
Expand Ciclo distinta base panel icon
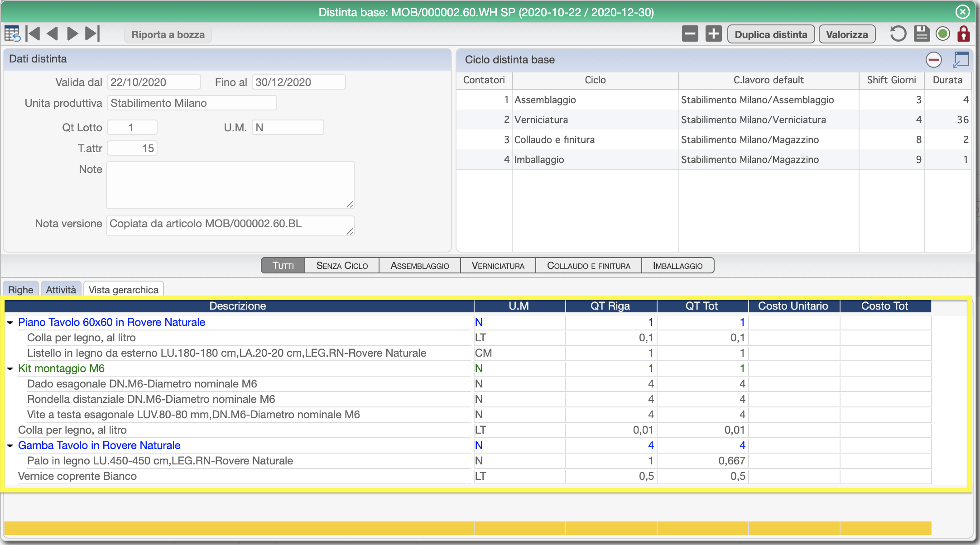(961, 60)
